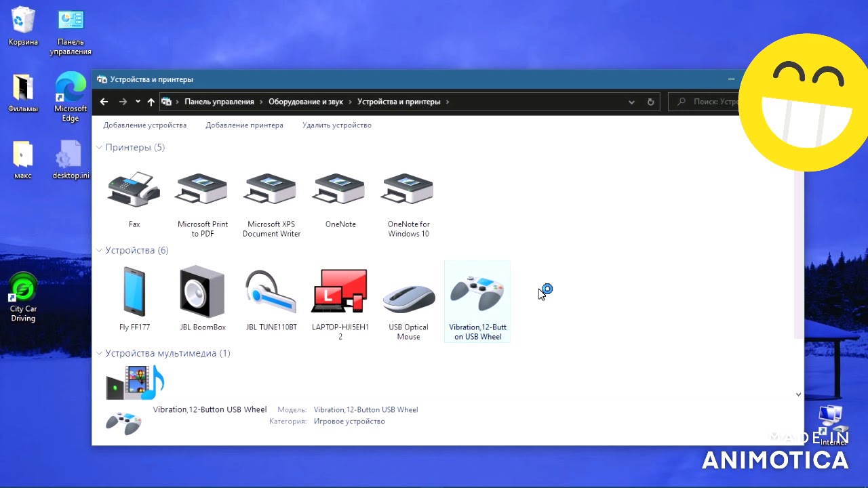Select the USB Optical Mouse device
Viewport: 868px width, 488px height.
(x=408, y=298)
